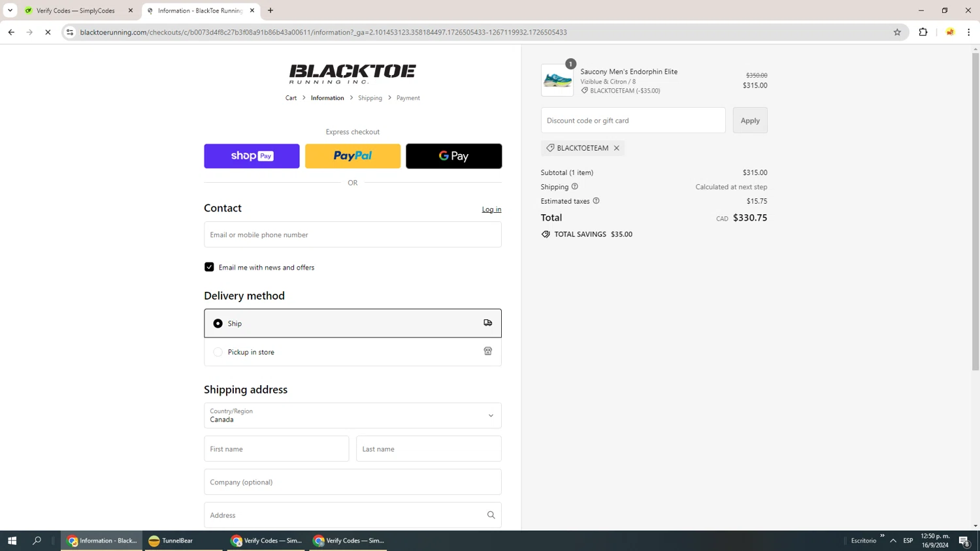
Task: Focus the Last name field
Action: coord(429,449)
